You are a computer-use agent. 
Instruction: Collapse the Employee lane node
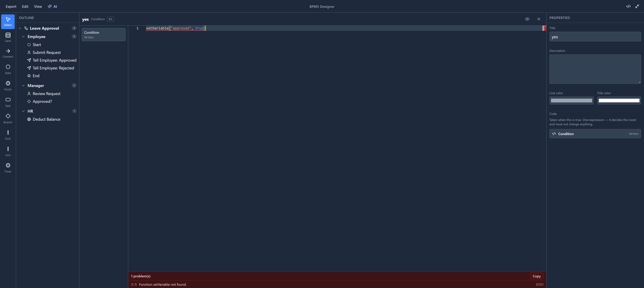[23, 37]
